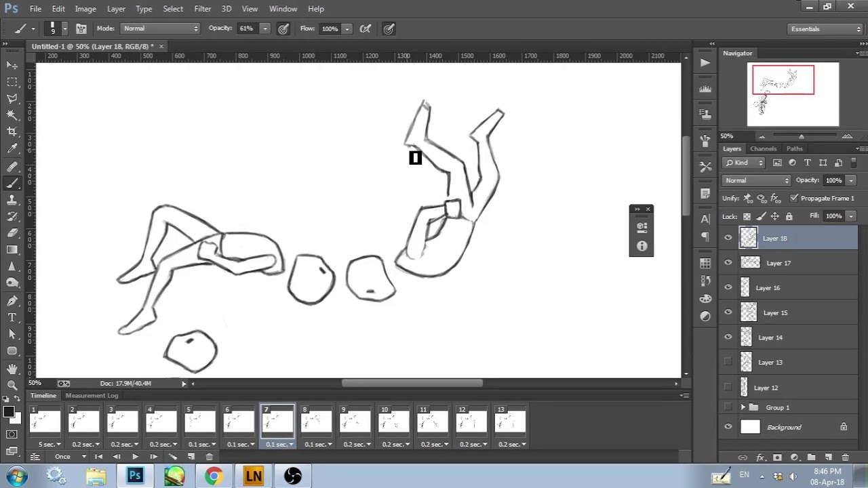The image size is (868, 488).
Task: Switch to the Measurement Log tab
Action: pyautogui.click(x=92, y=395)
